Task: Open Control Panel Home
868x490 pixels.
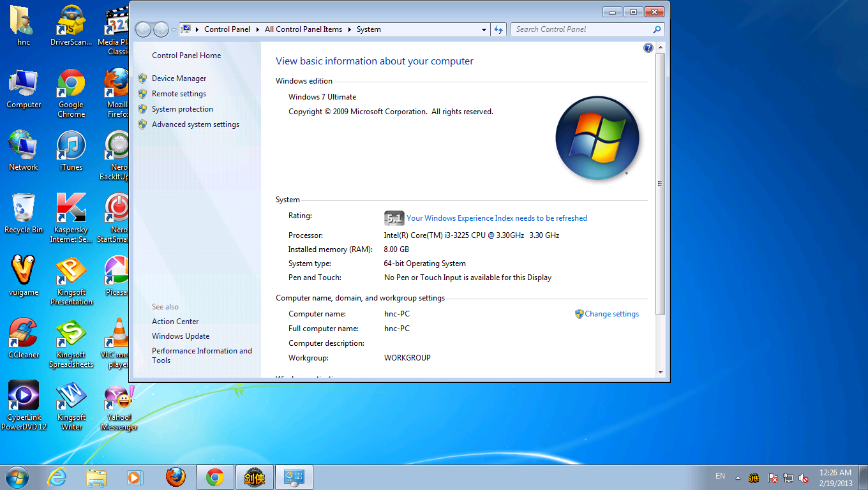Action: point(186,56)
